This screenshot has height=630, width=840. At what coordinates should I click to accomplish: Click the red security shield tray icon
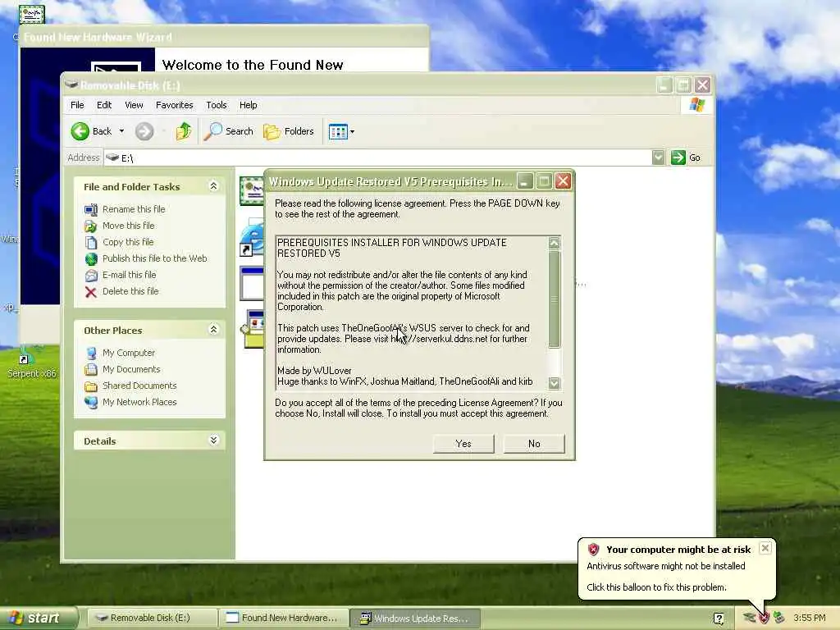tap(764, 619)
